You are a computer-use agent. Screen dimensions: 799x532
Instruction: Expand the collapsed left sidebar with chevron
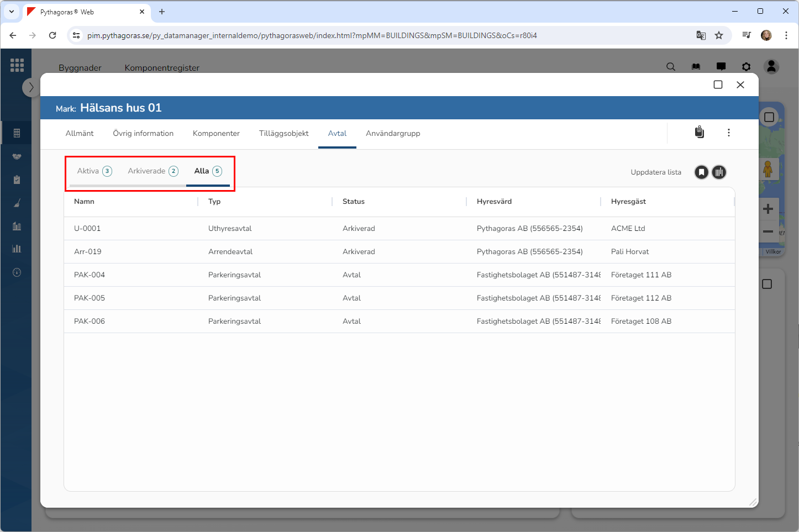pyautogui.click(x=31, y=87)
